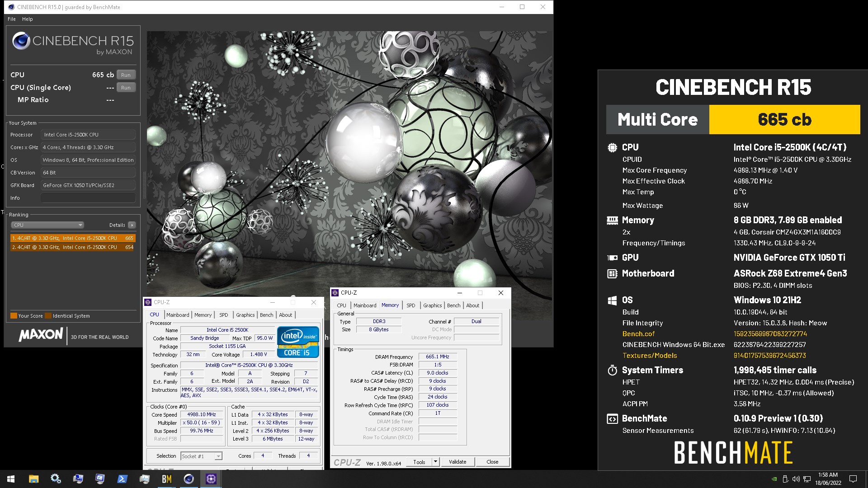868x488 pixels.
Task: Click the Your Score legend label
Action: (x=30, y=316)
